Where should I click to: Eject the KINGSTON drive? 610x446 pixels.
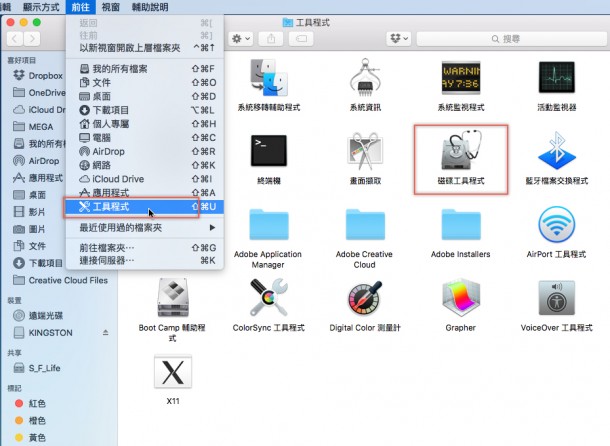105,332
